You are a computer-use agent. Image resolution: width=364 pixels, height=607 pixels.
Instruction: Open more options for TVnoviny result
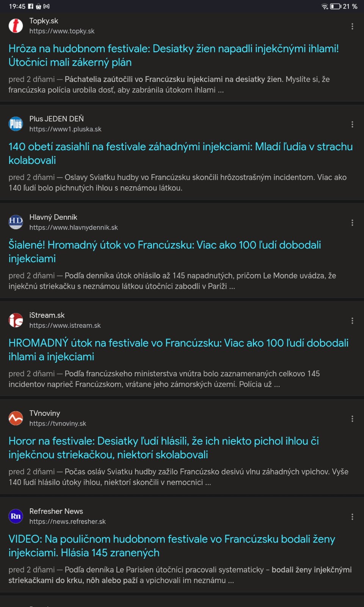coord(352,419)
